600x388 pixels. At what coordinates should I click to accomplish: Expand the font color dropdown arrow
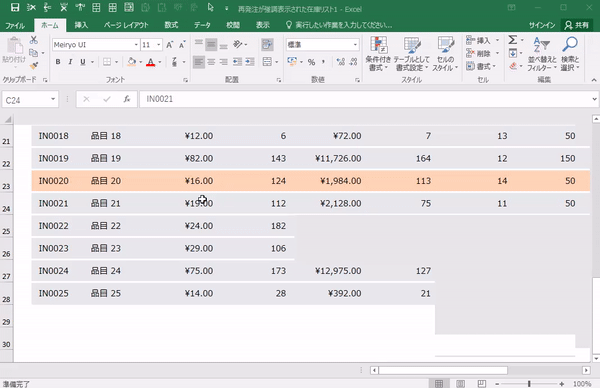pyautogui.click(x=160, y=62)
